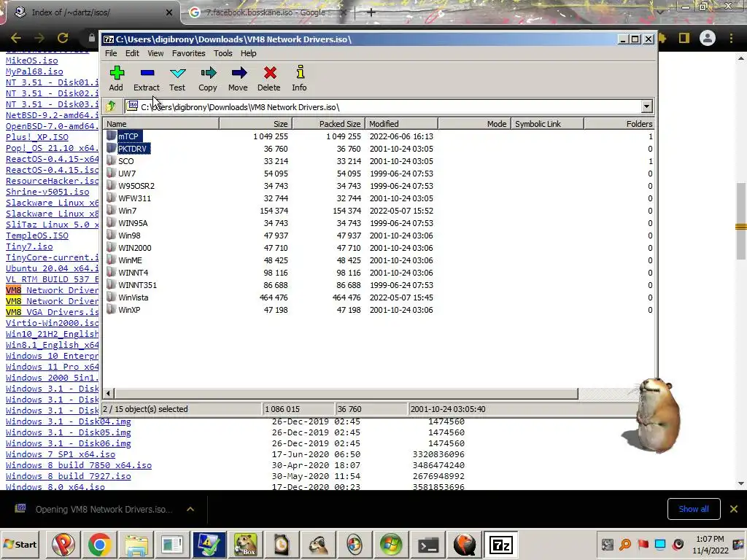Sort by the Name column
This screenshot has width=747, height=560.
point(161,124)
